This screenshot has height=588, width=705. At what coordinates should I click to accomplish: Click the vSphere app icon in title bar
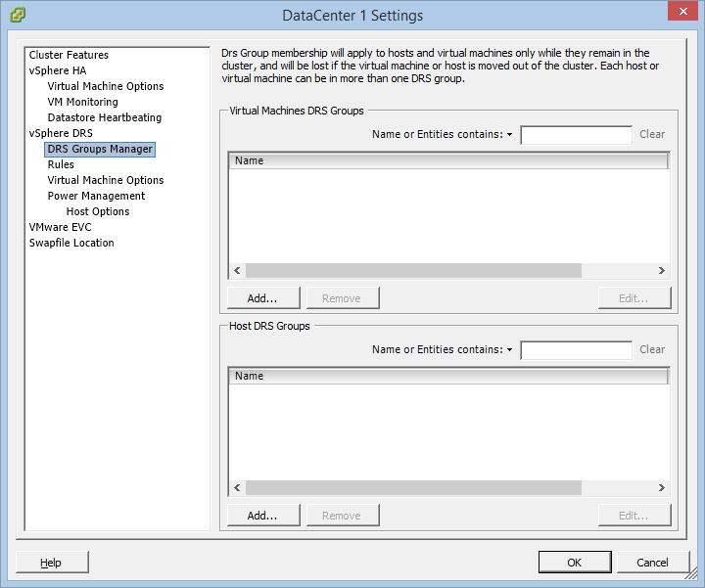18,15
